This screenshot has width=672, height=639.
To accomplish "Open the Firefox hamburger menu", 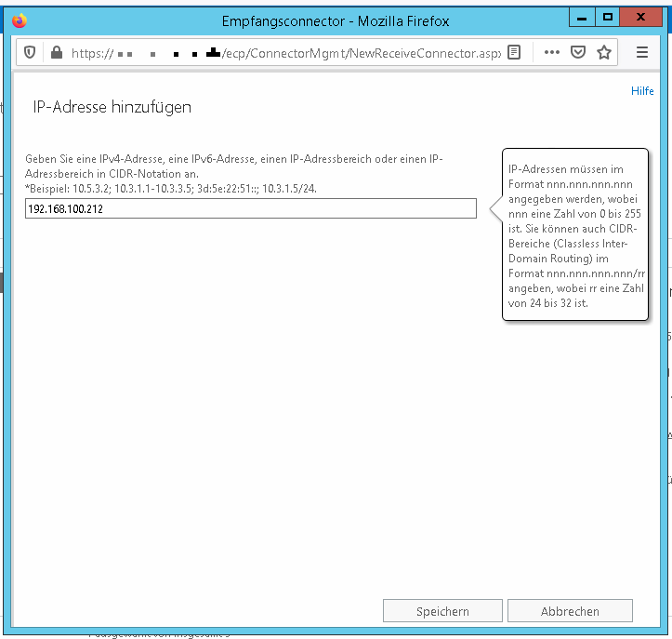I will click(642, 53).
